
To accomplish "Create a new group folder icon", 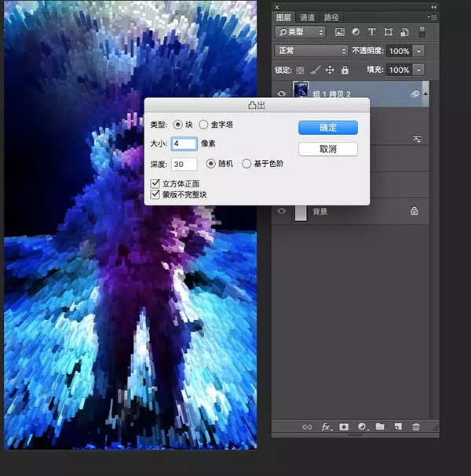I will pos(380,427).
